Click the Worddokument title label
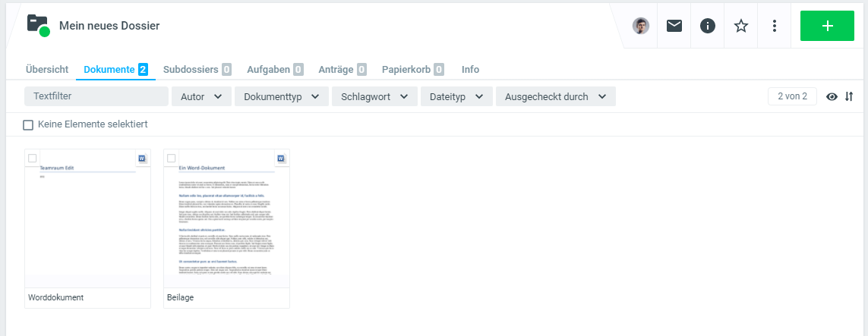Screen dimensions: 868x336 click(x=55, y=297)
